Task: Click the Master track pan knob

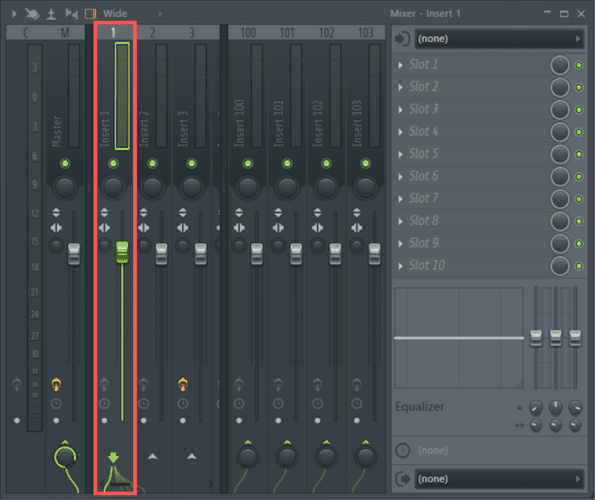Action: (65, 187)
